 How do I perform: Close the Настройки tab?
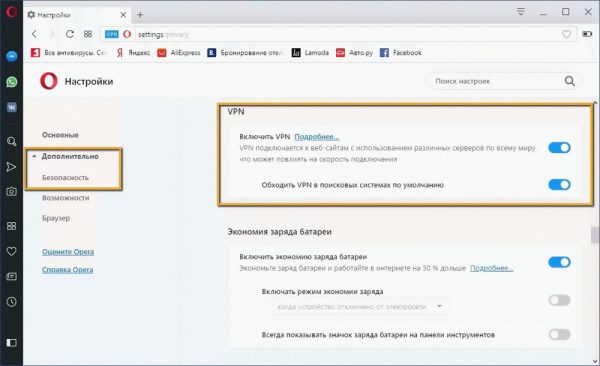point(123,15)
